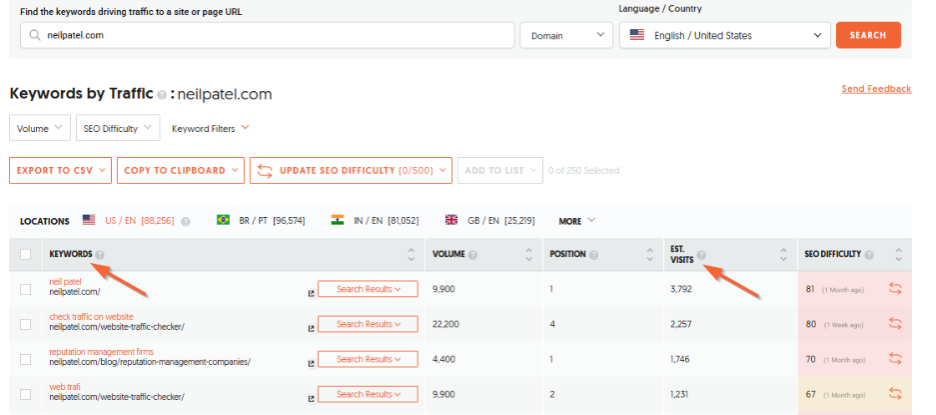Screen dimensions: 936x415
Task: Open the COPY TO CLIPBOARD dropdown
Action: 181,170
